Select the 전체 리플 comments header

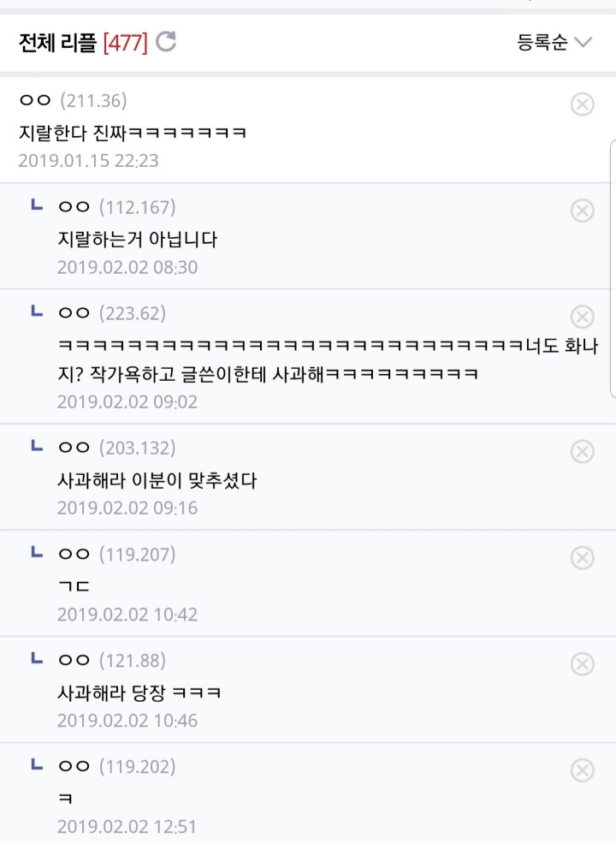pos(57,43)
